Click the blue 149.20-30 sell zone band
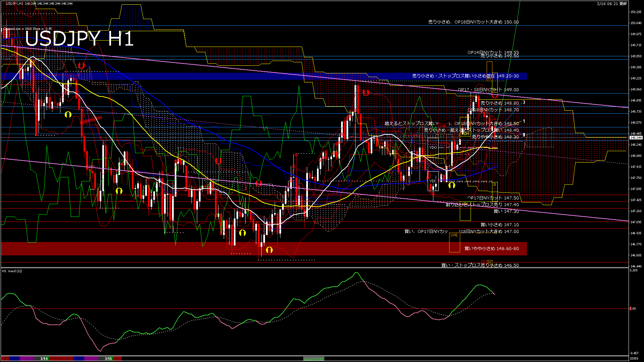Screen dimensions: 644x362 (264, 76)
